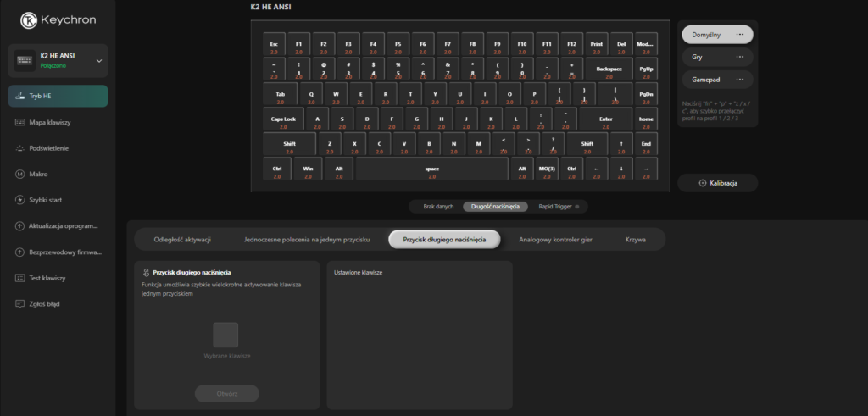This screenshot has width=868, height=416.
Task: Select the home key on keyboard
Action: click(646, 119)
